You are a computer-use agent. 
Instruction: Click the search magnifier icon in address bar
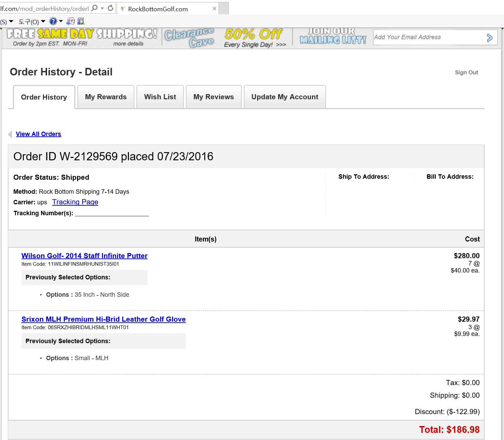[94, 8]
